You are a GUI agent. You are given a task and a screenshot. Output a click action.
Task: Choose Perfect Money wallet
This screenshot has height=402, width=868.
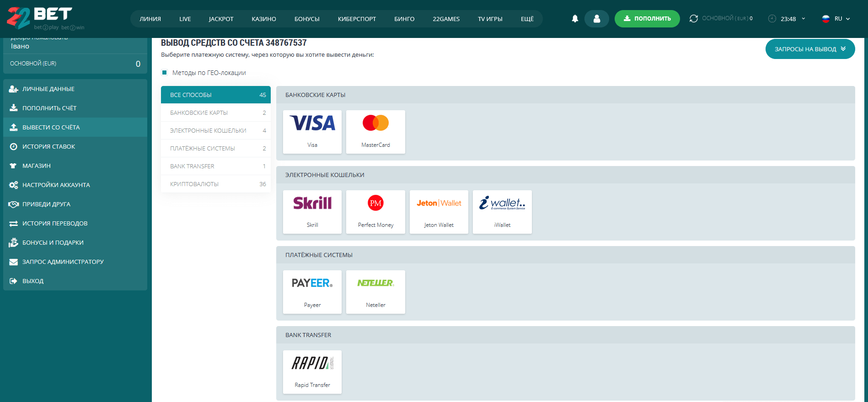(375, 212)
